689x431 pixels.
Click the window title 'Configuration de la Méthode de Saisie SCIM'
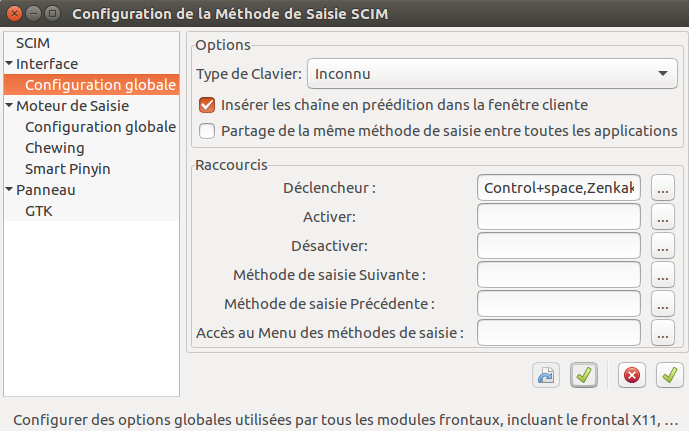tap(230, 14)
